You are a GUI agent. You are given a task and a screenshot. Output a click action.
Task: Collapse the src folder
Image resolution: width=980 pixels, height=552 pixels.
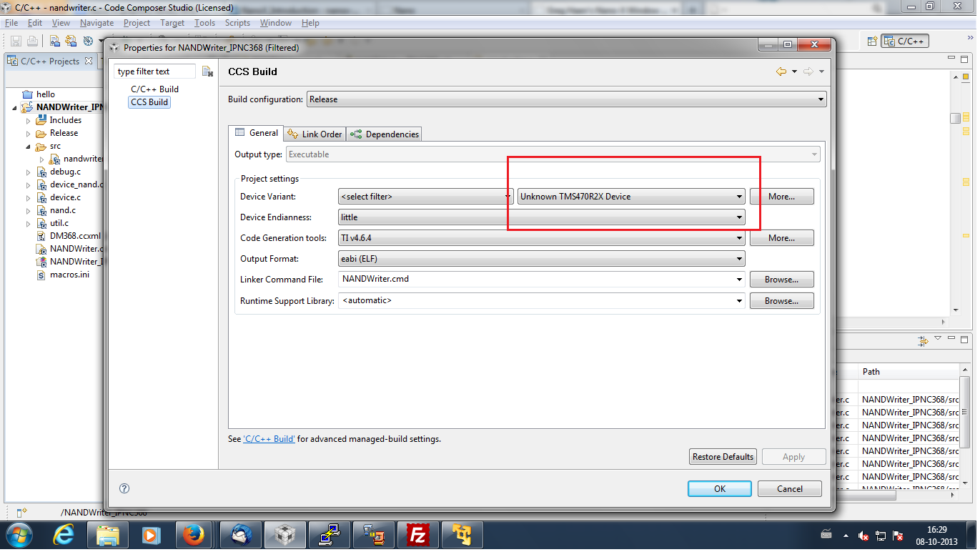click(x=29, y=146)
